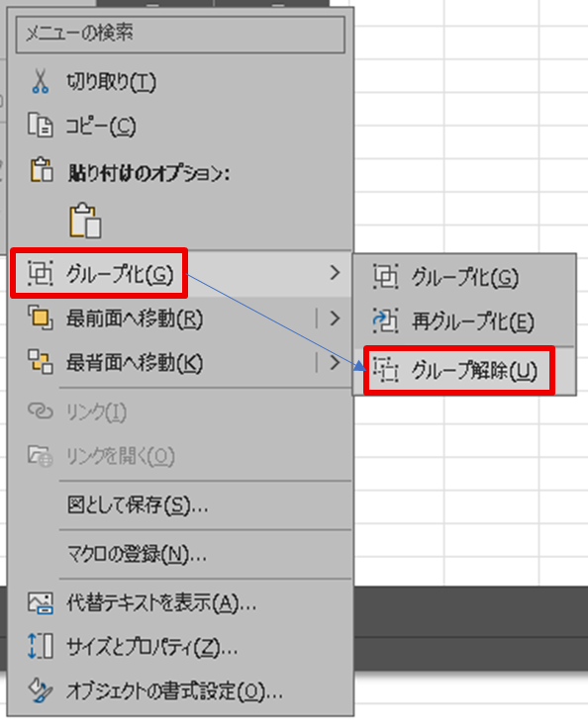Click the 再グループ化 icon in the submenu

[385, 320]
